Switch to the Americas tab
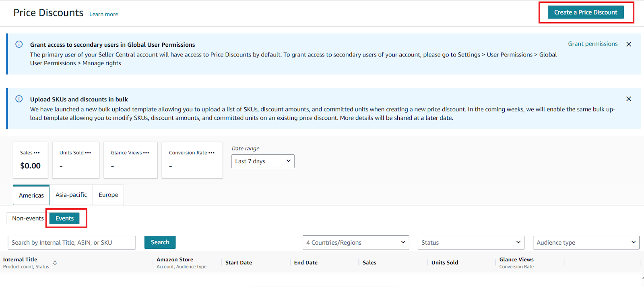 [31, 195]
